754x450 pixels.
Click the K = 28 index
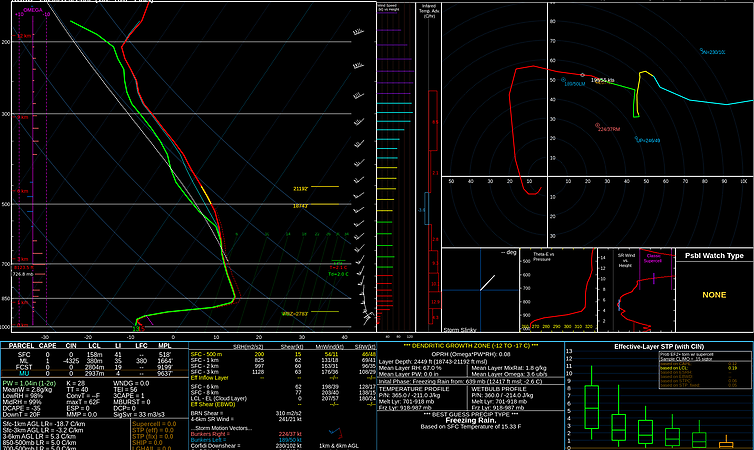[75, 384]
